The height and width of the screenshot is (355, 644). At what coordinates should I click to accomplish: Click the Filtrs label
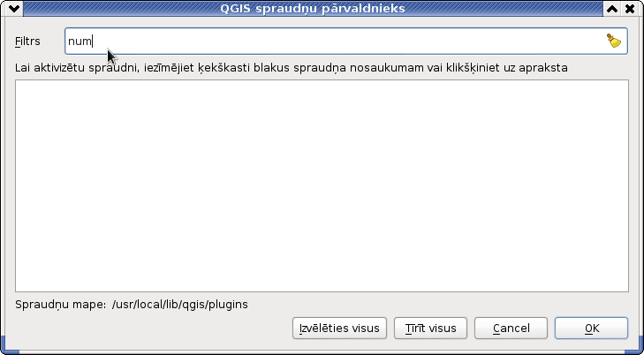coord(27,42)
